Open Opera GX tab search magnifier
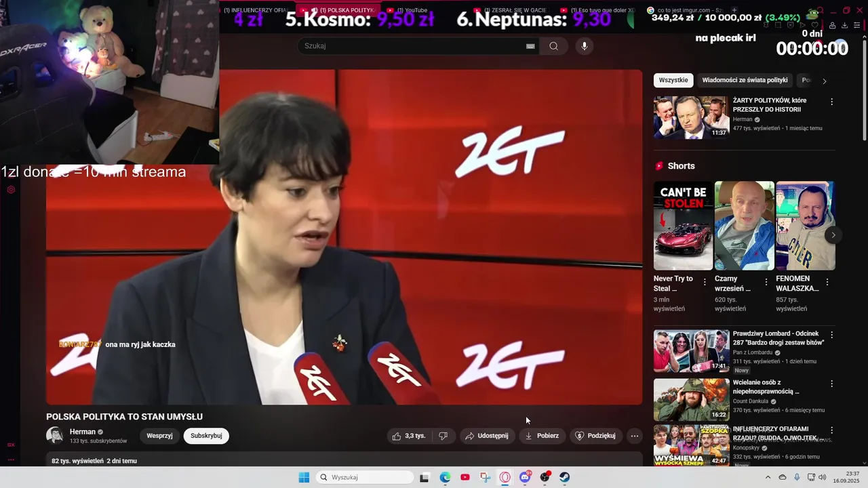Screen dimensions: 868x488 820,11
